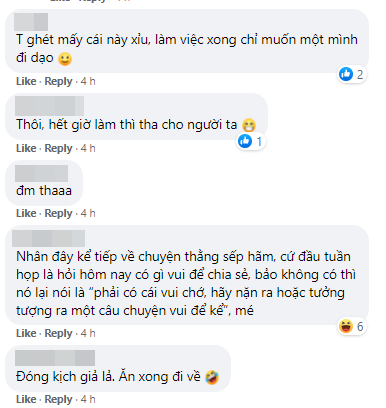386x408 pixels.
Task: Reply to the "T ghét mấy cái này xỉu" comment
Action: pyautogui.click(x=58, y=81)
